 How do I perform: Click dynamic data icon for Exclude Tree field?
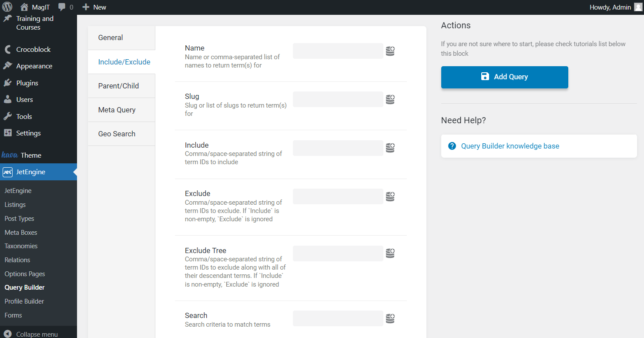coord(390,253)
